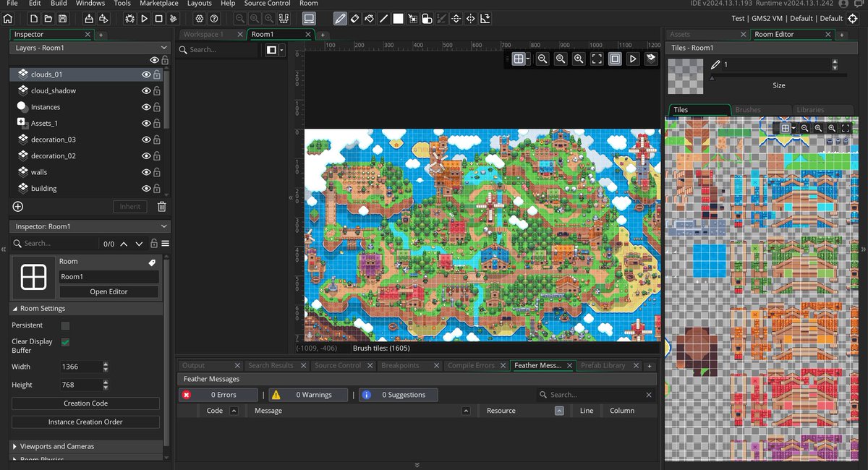Expand Viewports and Cameras section
This screenshot has height=470, width=868.
(87, 446)
